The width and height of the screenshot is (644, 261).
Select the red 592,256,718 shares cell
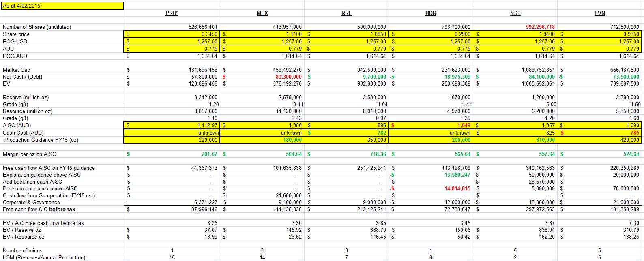tap(540, 27)
